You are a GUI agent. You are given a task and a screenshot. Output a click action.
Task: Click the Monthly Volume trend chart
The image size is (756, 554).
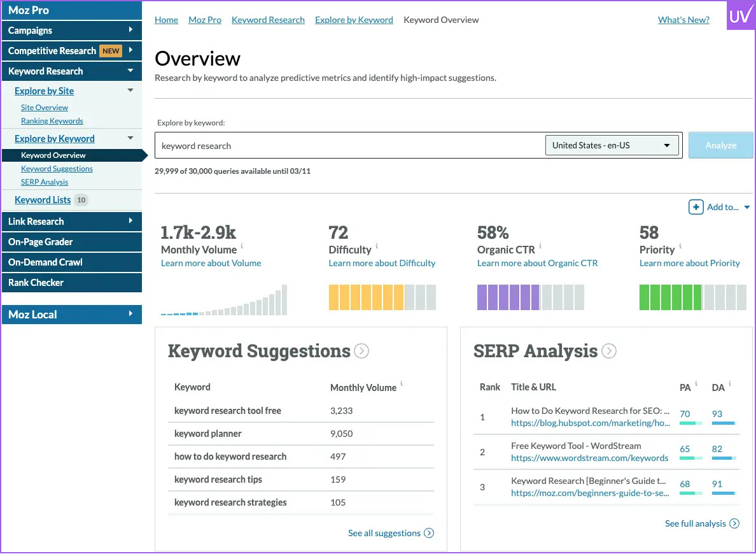pyautogui.click(x=224, y=300)
